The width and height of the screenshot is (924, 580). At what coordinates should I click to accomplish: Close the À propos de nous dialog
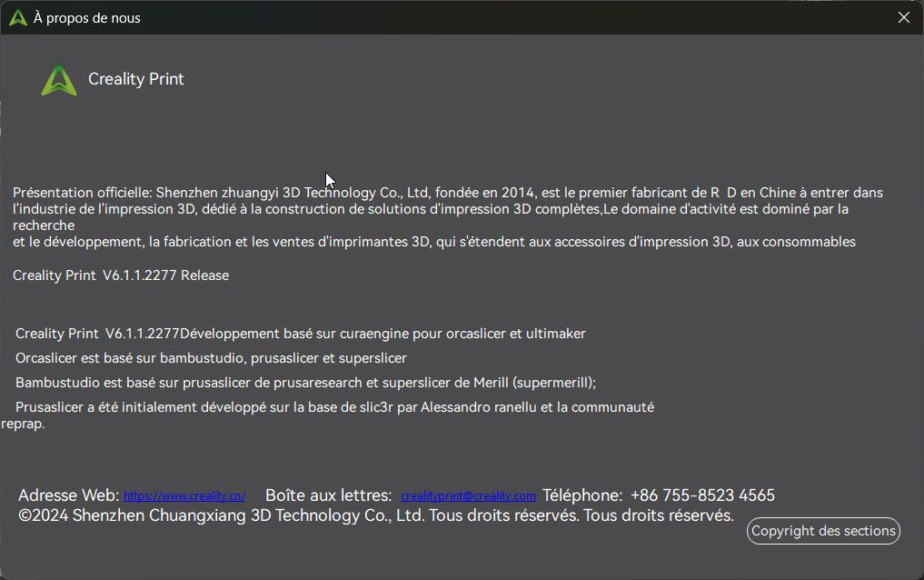point(903,17)
